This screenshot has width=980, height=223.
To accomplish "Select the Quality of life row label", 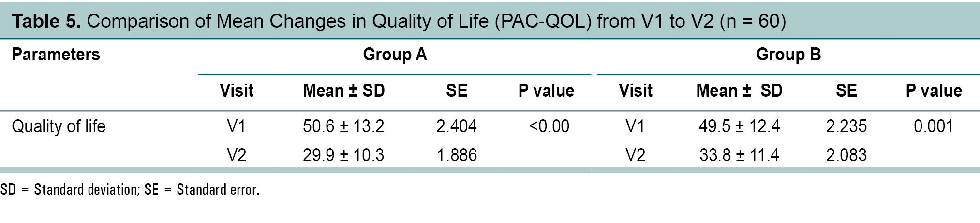I will click(59, 126).
